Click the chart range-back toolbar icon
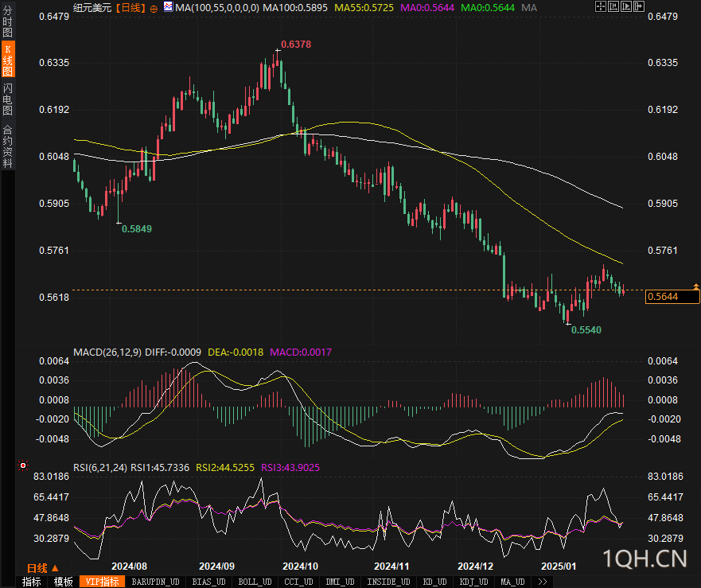Image resolution: width=701 pixels, height=588 pixels. 613,6
